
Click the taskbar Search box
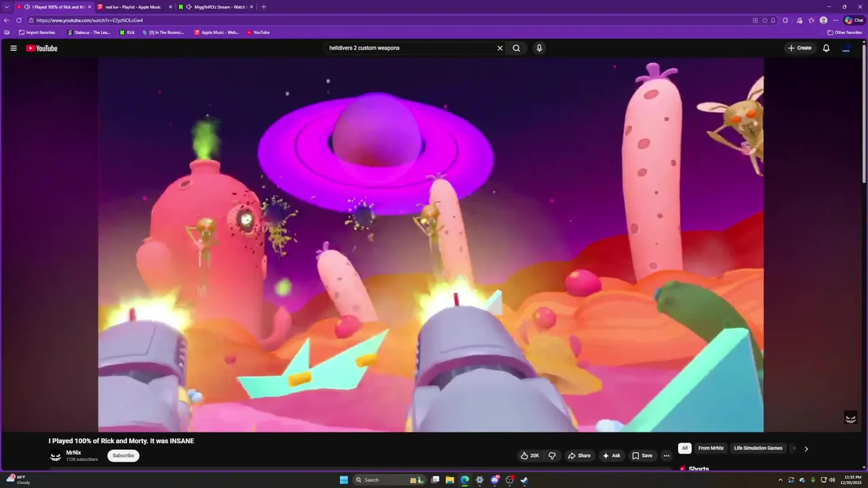(x=390, y=480)
